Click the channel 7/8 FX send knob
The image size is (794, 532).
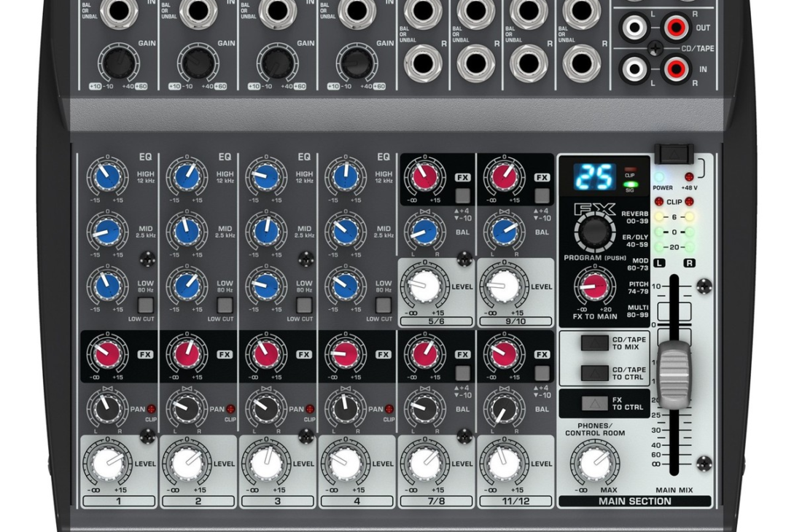point(425,354)
